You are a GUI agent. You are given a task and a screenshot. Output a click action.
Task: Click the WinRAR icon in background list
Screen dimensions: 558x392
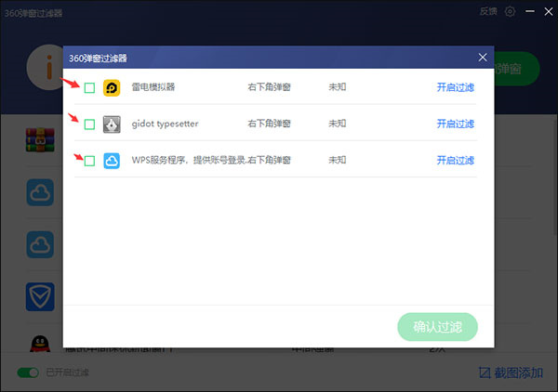[40, 140]
